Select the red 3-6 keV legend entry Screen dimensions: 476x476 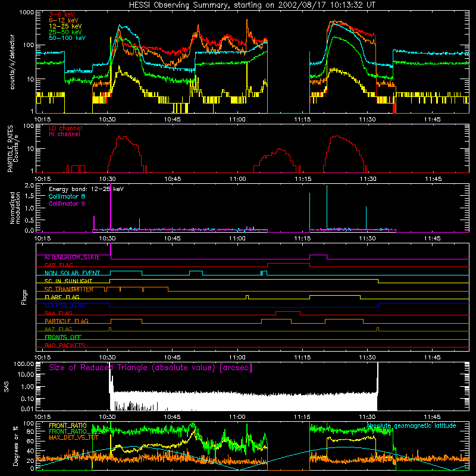pos(61,14)
